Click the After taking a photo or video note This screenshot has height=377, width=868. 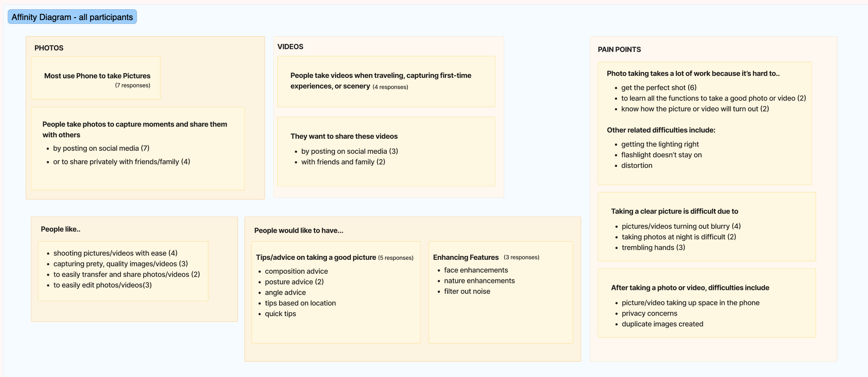tap(707, 303)
